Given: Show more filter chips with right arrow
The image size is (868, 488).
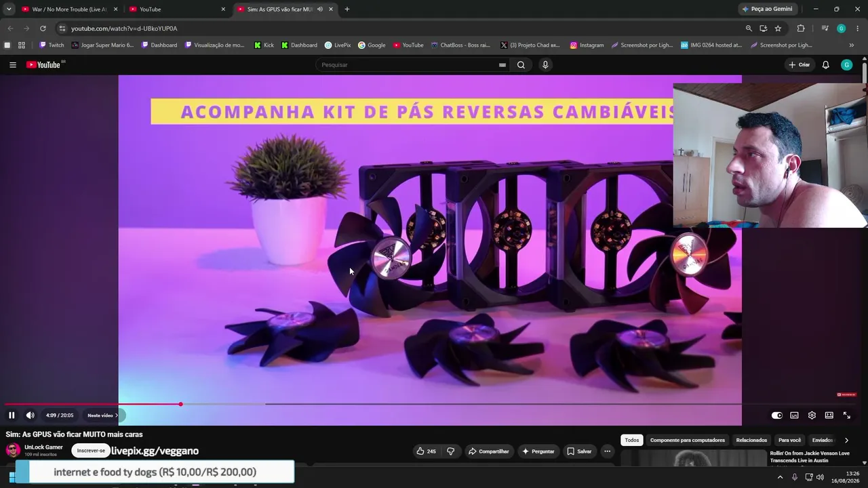Looking at the screenshot, I should [846, 441].
